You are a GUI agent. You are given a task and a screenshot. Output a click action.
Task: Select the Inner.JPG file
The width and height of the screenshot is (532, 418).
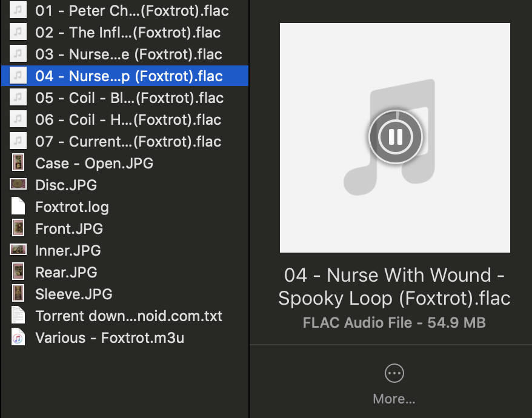125,250
